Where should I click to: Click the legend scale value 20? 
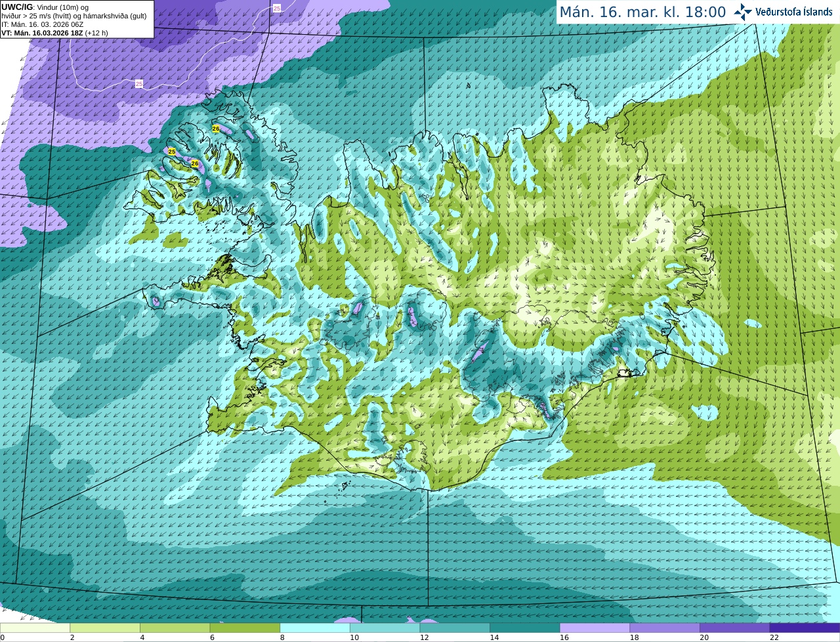(704, 637)
